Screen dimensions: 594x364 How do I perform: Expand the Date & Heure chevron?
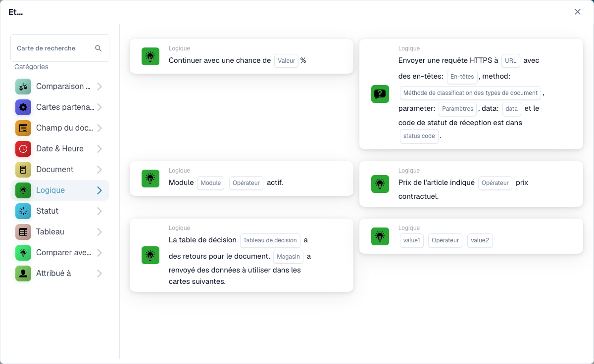99,149
